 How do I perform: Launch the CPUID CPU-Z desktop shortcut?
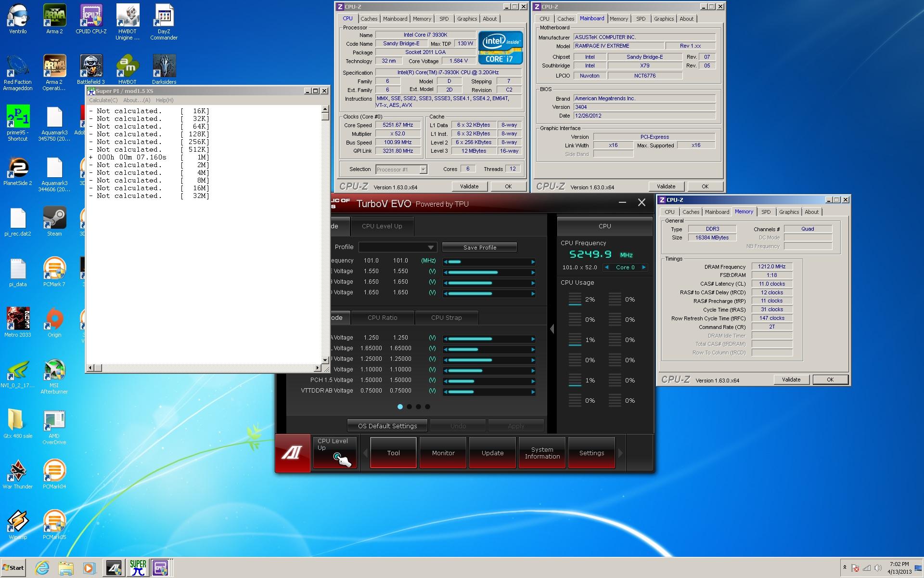(x=91, y=19)
